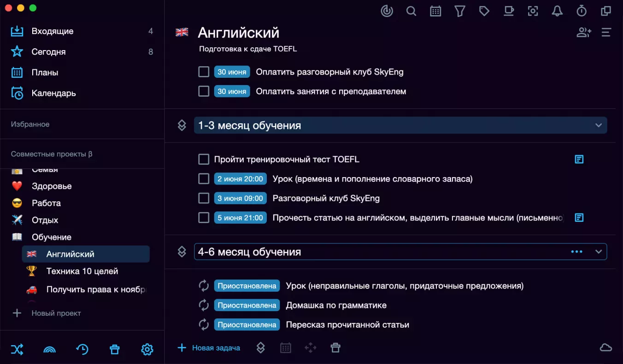The height and width of the screenshot is (364, 623).
Task: Open the history clock icon in sidebar bottom
Action: tap(82, 350)
